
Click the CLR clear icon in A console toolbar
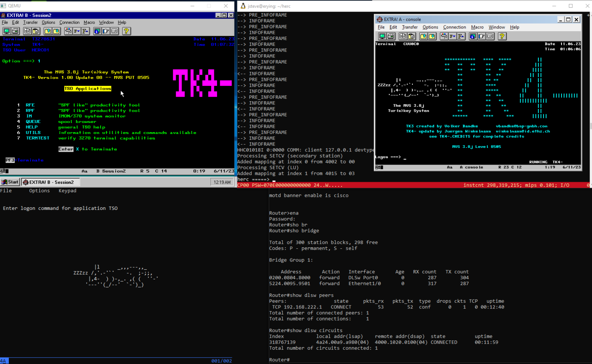[x=490, y=37]
